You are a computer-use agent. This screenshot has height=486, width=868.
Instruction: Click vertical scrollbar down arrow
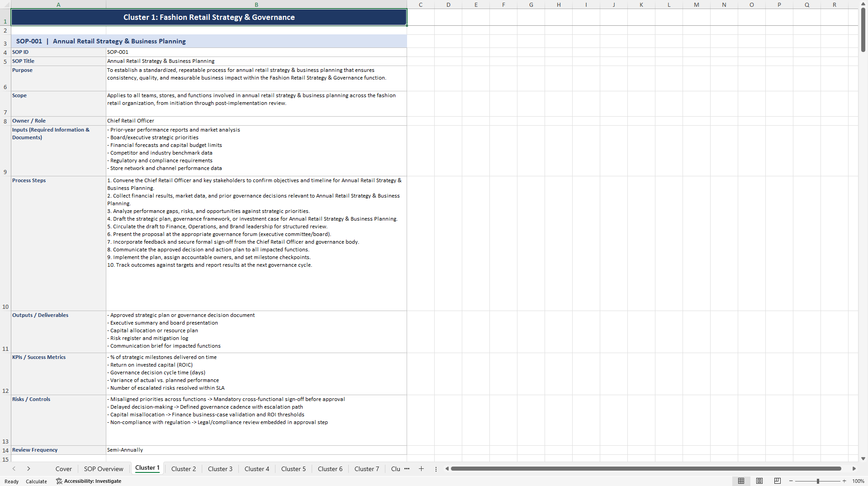tap(863, 458)
